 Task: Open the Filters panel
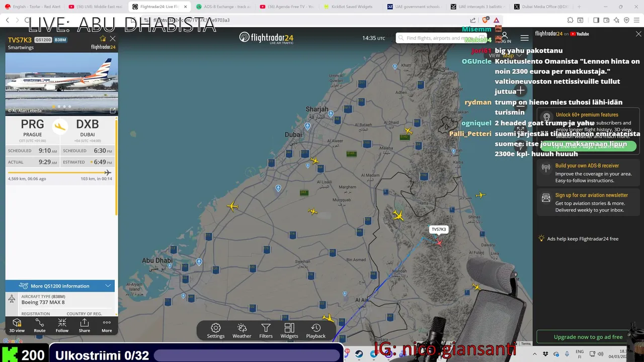266,331
